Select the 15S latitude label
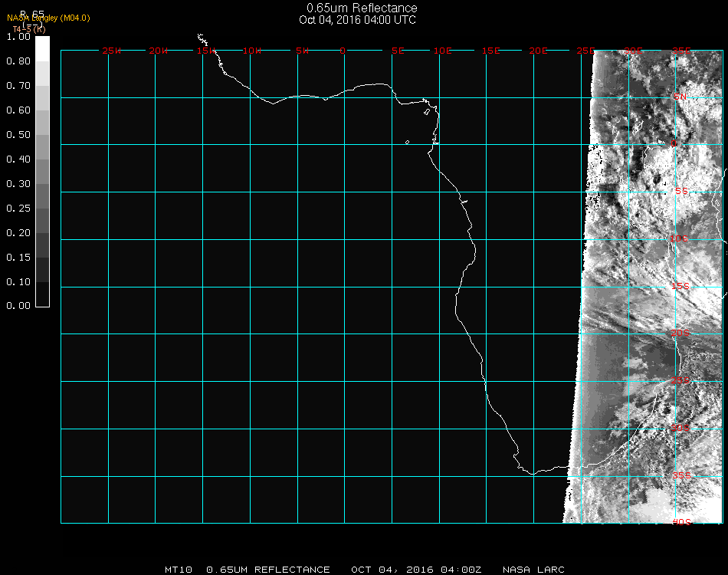Screen dimensions: 728x575 681,287
